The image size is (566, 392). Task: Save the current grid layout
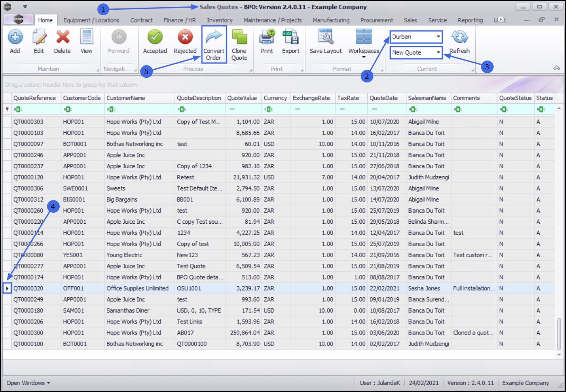tap(326, 37)
